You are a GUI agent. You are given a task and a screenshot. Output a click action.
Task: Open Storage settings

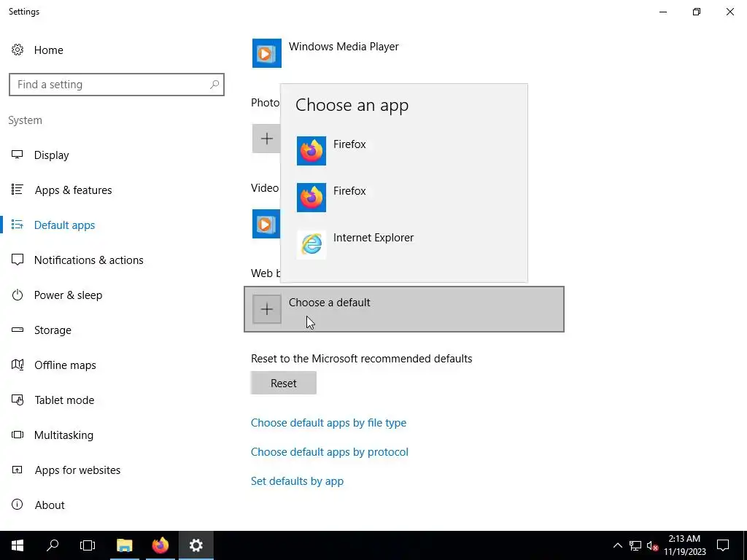53,330
